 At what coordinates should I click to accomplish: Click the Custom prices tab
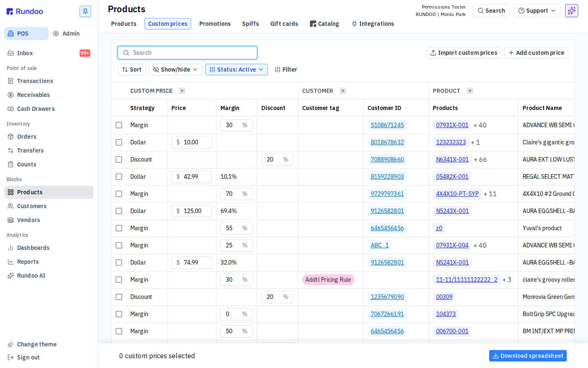pos(168,24)
